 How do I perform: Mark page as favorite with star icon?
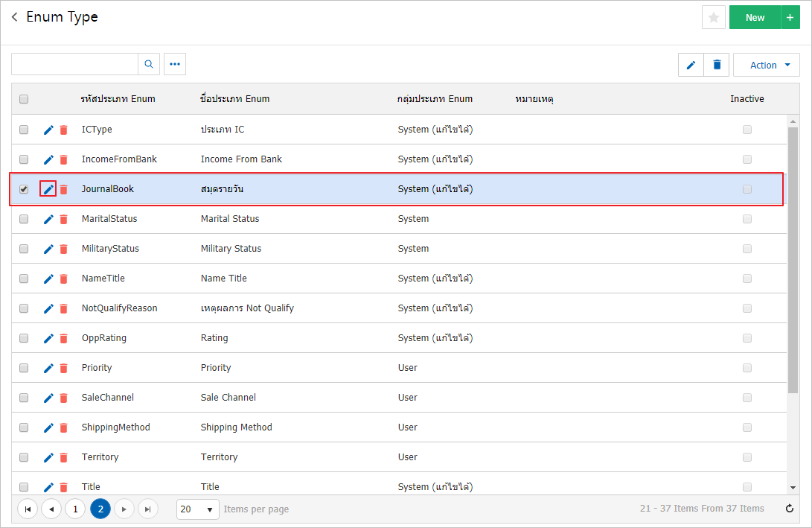pyautogui.click(x=713, y=18)
